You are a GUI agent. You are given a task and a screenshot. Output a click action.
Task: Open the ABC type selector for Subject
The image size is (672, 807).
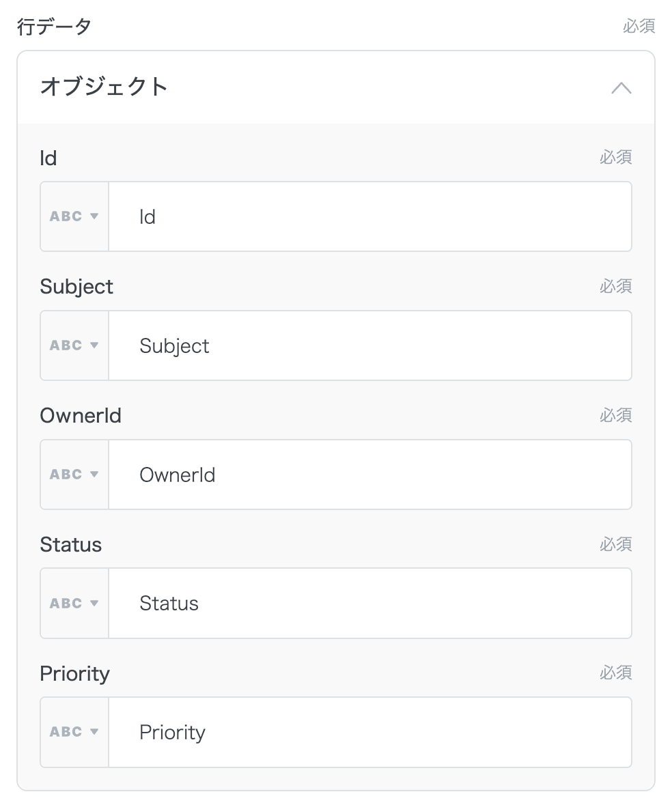74,345
